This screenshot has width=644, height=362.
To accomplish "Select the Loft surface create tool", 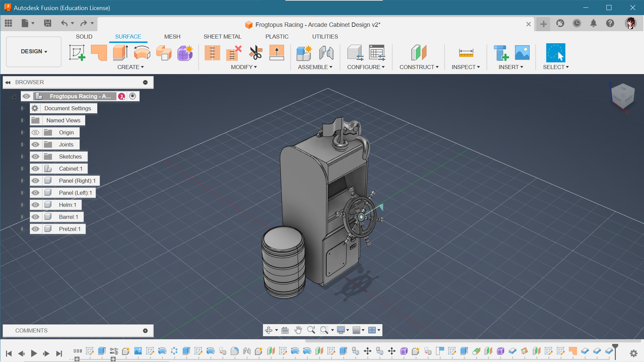I will pos(164,53).
